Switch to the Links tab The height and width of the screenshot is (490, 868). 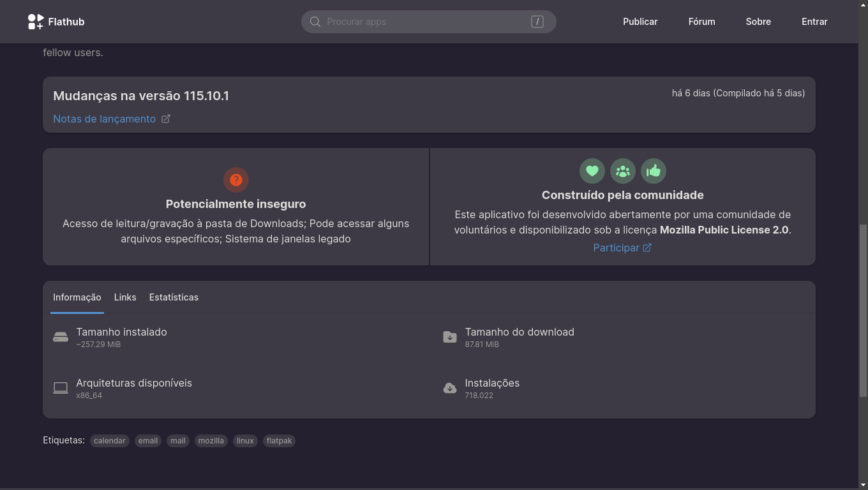pos(125,297)
